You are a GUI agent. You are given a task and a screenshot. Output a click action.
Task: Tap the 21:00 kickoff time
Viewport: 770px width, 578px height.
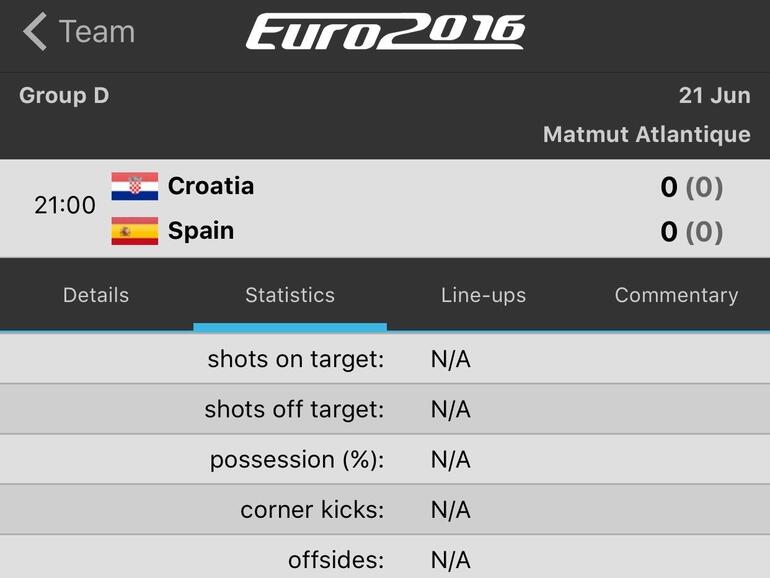[65, 206]
